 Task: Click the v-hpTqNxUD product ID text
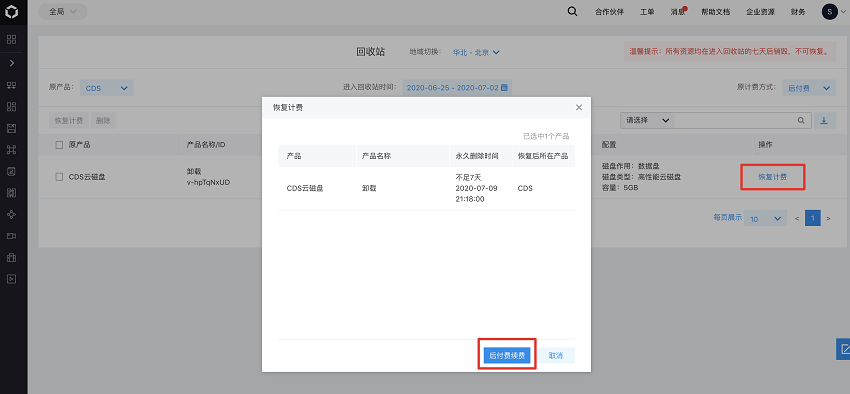pos(208,183)
